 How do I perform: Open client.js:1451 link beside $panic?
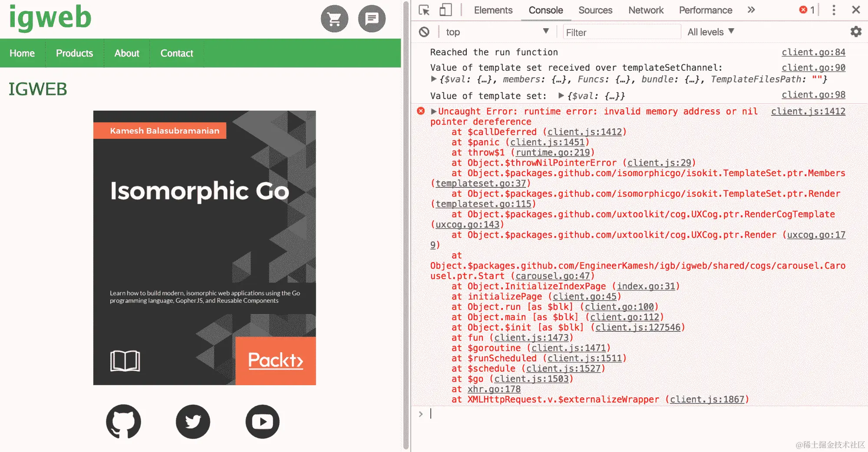[x=547, y=142]
